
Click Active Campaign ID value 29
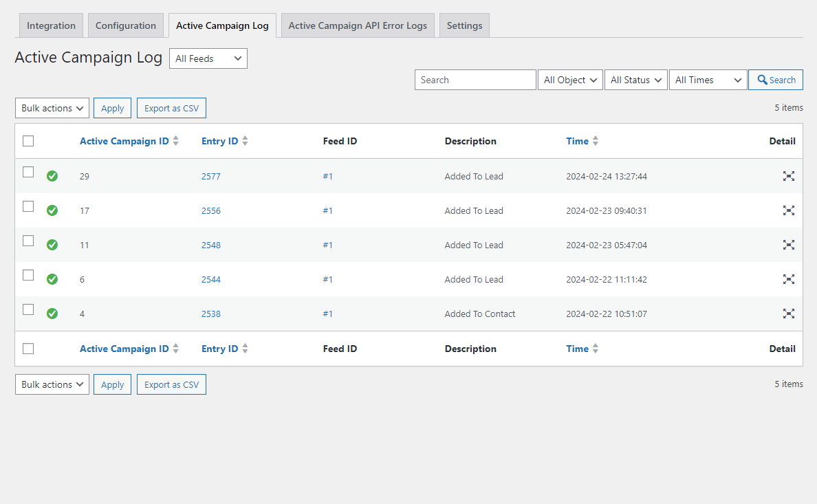point(85,176)
